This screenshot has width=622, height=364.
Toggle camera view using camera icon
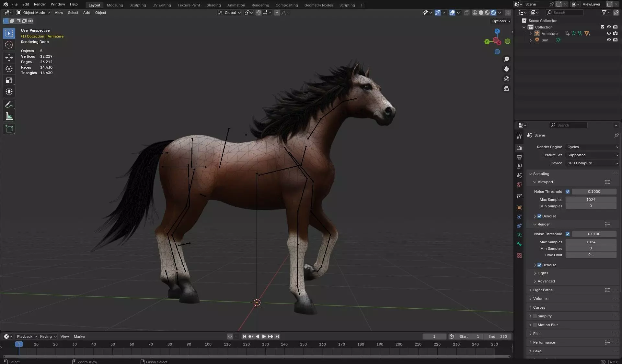click(506, 79)
